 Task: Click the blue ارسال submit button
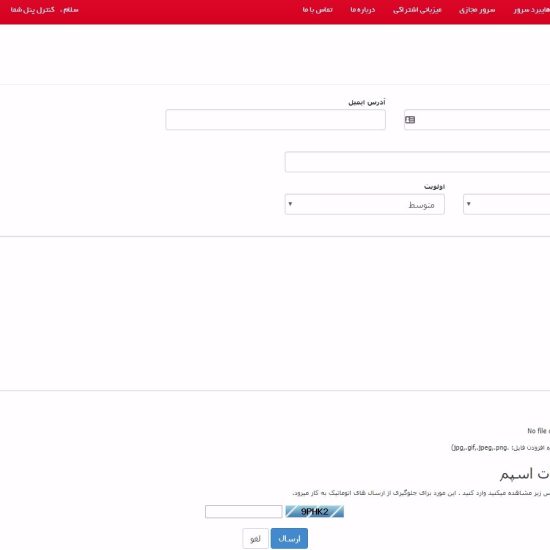coord(289,538)
